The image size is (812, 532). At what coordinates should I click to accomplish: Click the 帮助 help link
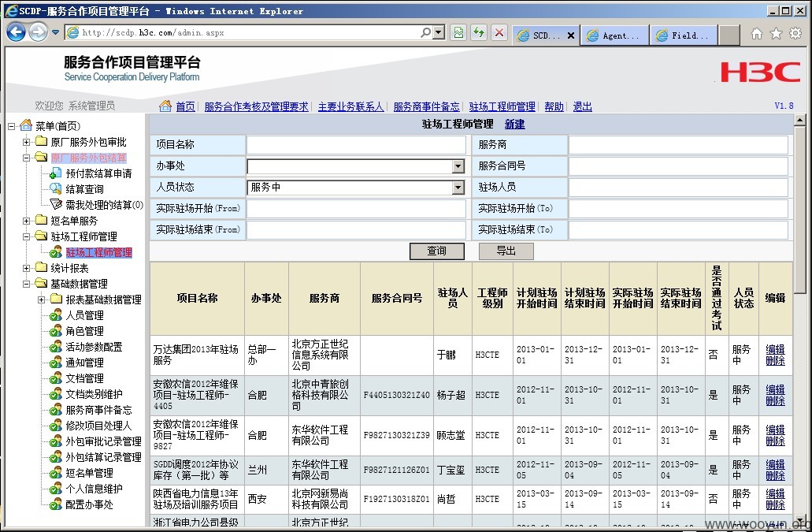click(x=554, y=106)
